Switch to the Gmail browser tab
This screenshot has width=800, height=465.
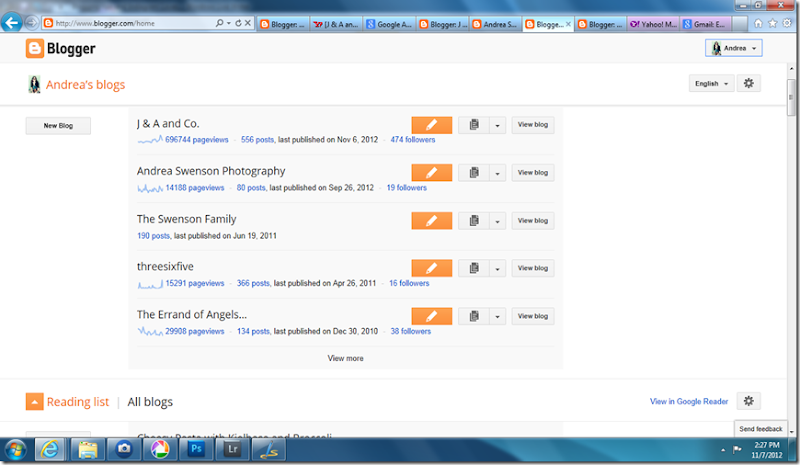point(707,24)
